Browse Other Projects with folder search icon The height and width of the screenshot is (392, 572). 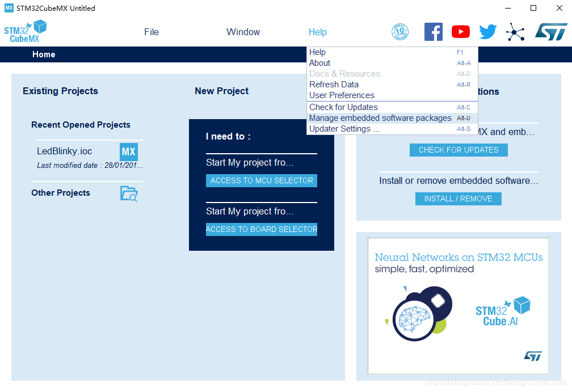(129, 193)
